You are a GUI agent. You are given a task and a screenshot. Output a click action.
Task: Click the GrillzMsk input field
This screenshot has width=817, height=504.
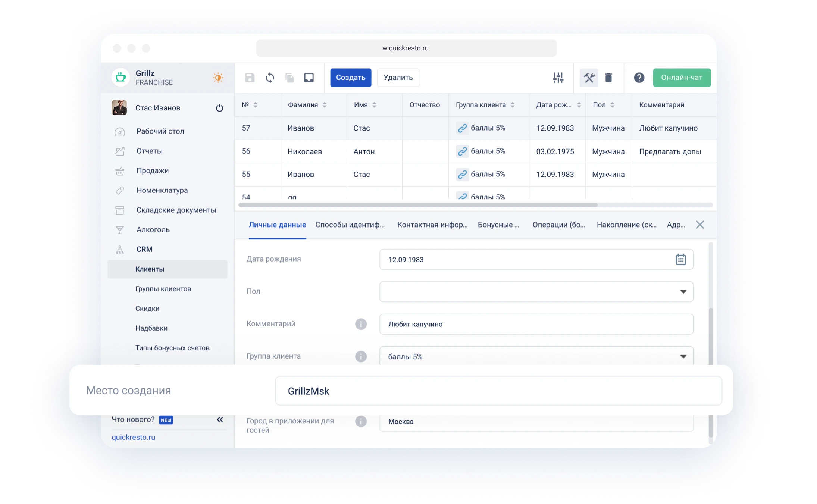[x=499, y=391]
